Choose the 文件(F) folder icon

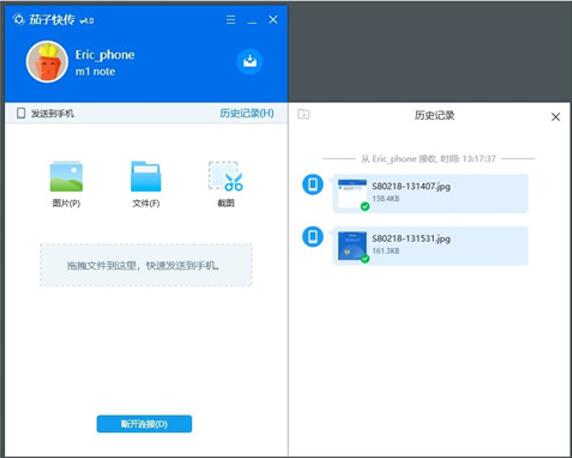tap(146, 176)
